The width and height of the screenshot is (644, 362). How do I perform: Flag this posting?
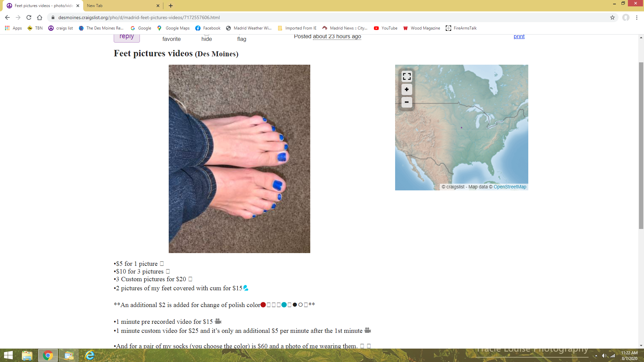pos(241,39)
